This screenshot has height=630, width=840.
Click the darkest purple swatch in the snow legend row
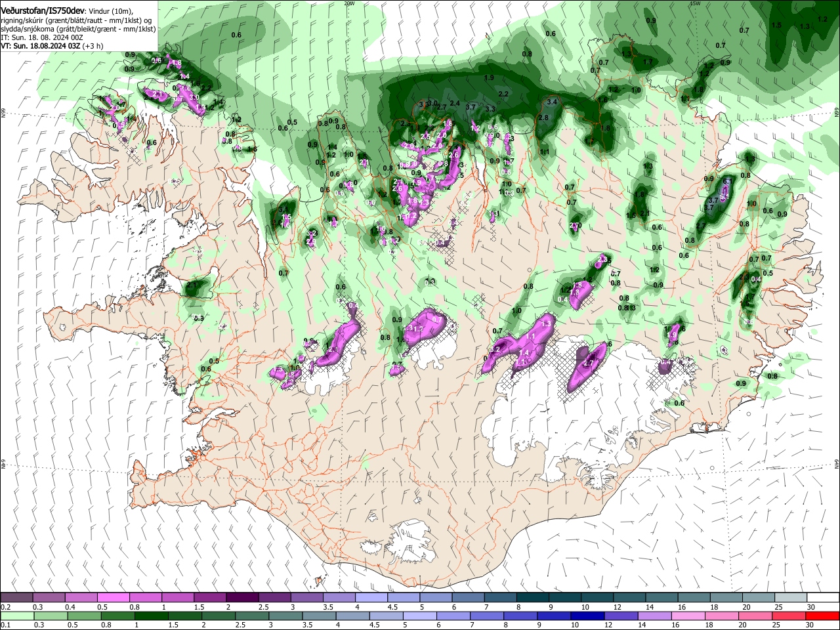(x=242, y=598)
